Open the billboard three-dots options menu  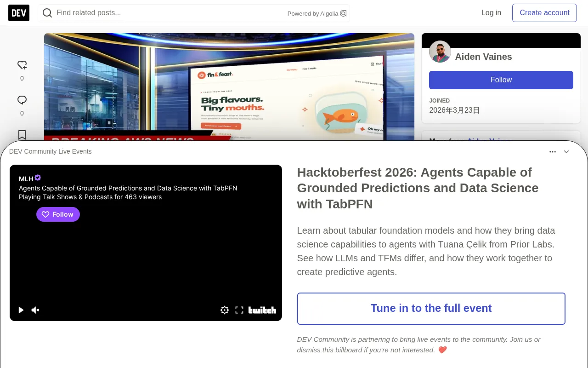pyautogui.click(x=553, y=152)
